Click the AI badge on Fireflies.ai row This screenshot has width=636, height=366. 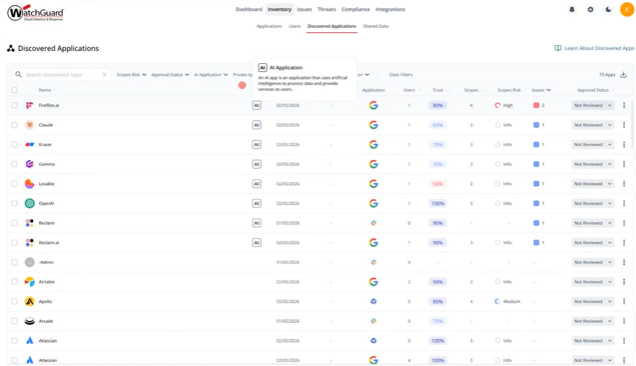[x=256, y=105]
